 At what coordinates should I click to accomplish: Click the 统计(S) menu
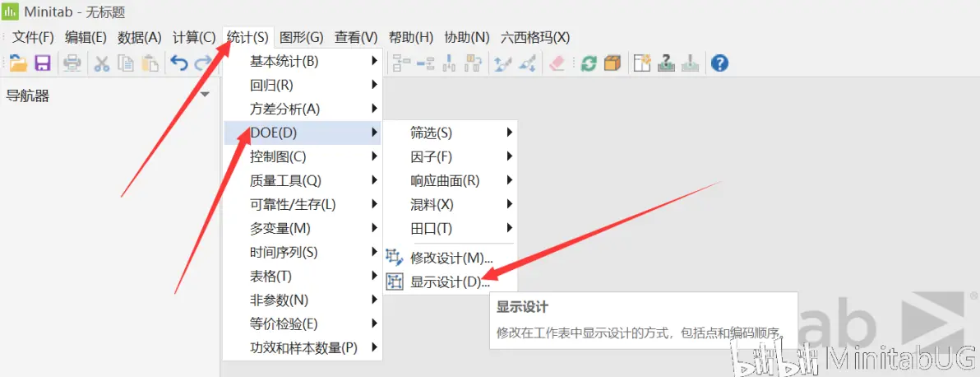pyautogui.click(x=248, y=37)
